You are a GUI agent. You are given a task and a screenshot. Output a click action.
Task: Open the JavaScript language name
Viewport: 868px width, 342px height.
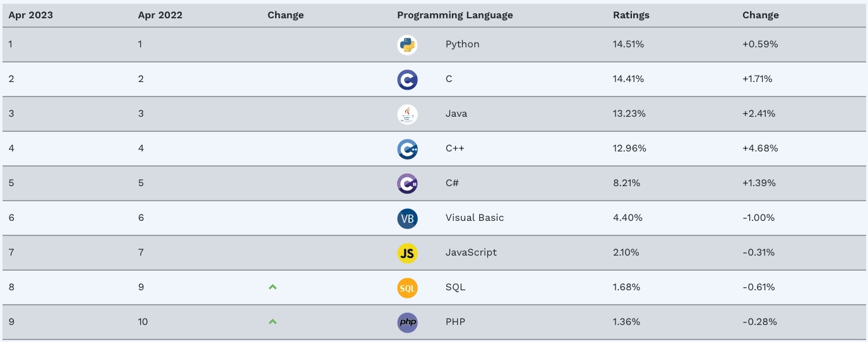[471, 252]
